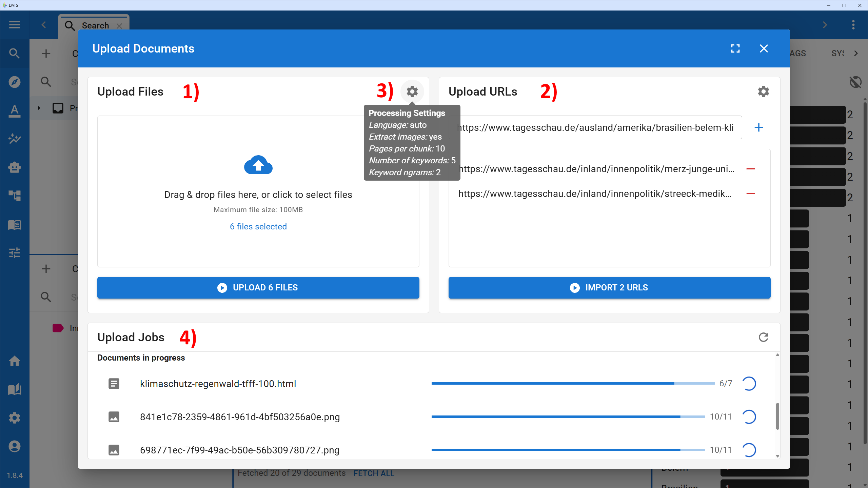Open the map book icon in sidebar
Image resolution: width=868 pixels, height=488 pixels.
coord(15,389)
